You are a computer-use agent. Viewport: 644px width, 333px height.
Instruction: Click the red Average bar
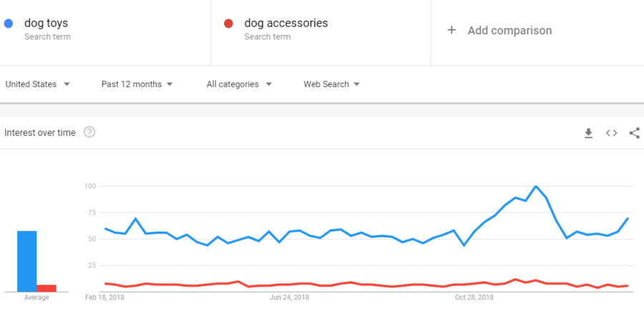point(47,288)
